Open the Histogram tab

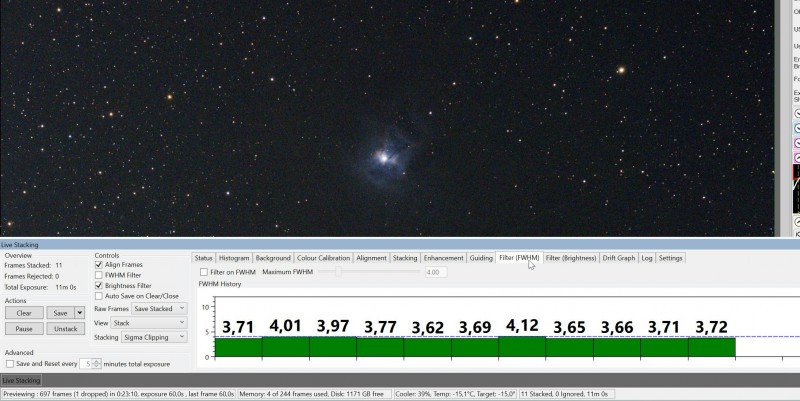click(x=234, y=258)
